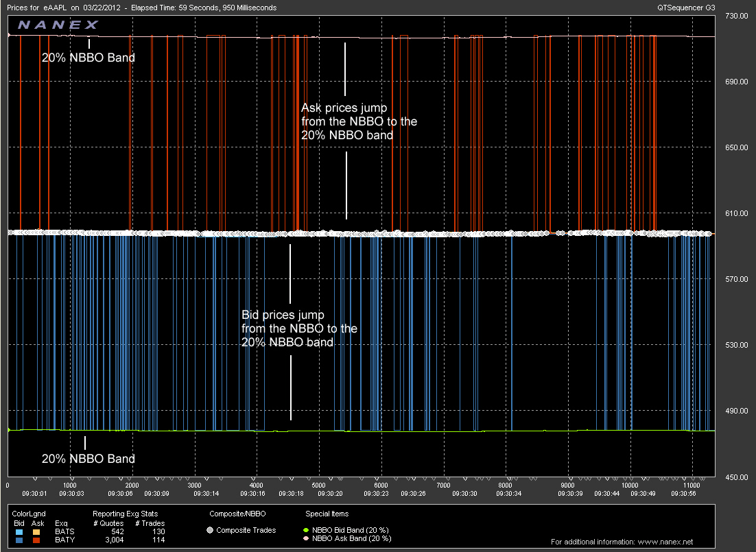The width and height of the screenshot is (756, 552).
Task: Click the 'BATS' exchange label
Action: 64,531
